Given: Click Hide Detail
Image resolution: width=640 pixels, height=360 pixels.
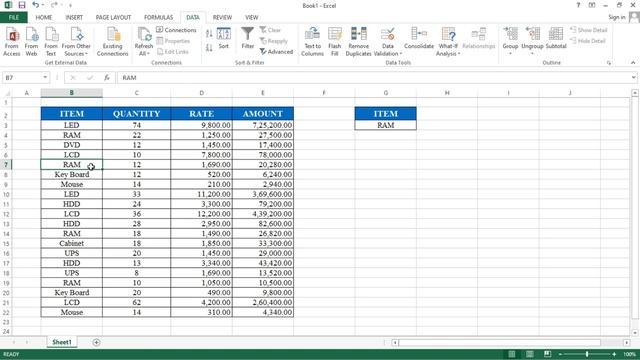Looking at the screenshot, I should pos(588,41).
